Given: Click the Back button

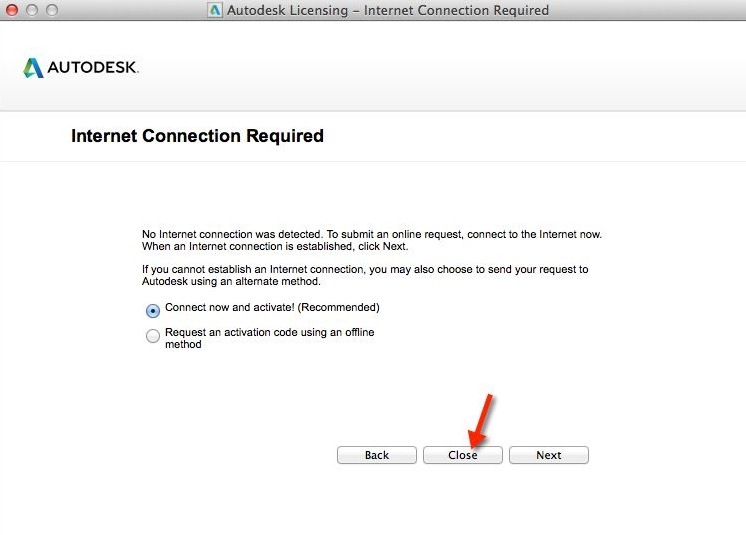Looking at the screenshot, I should pyautogui.click(x=376, y=455).
